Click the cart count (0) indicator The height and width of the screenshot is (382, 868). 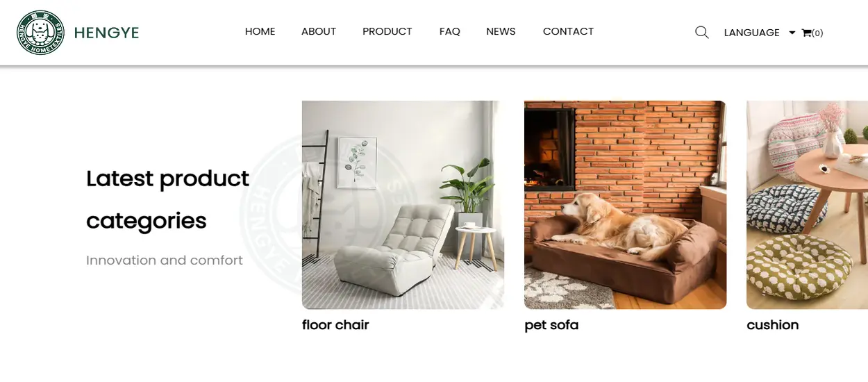pyautogui.click(x=817, y=33)
